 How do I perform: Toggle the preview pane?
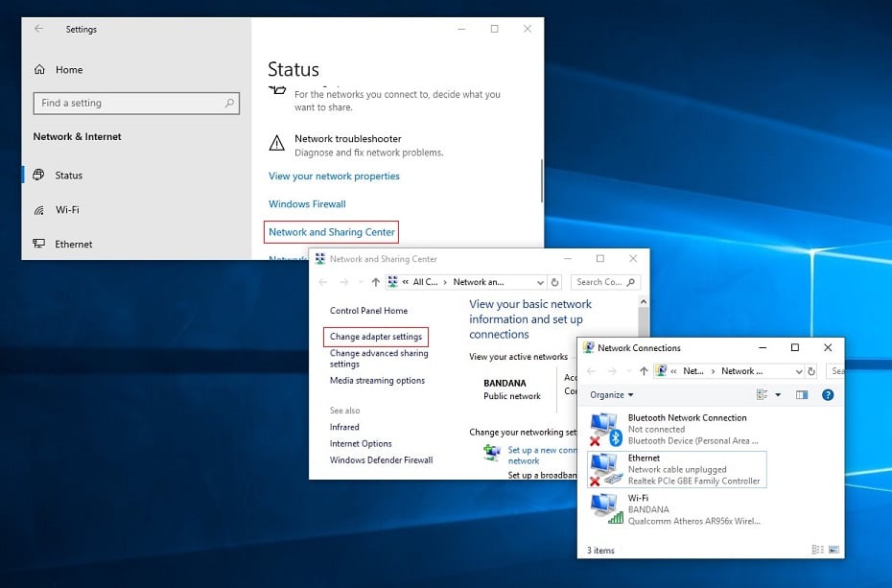pyautogui.click(x=802, y=394)
